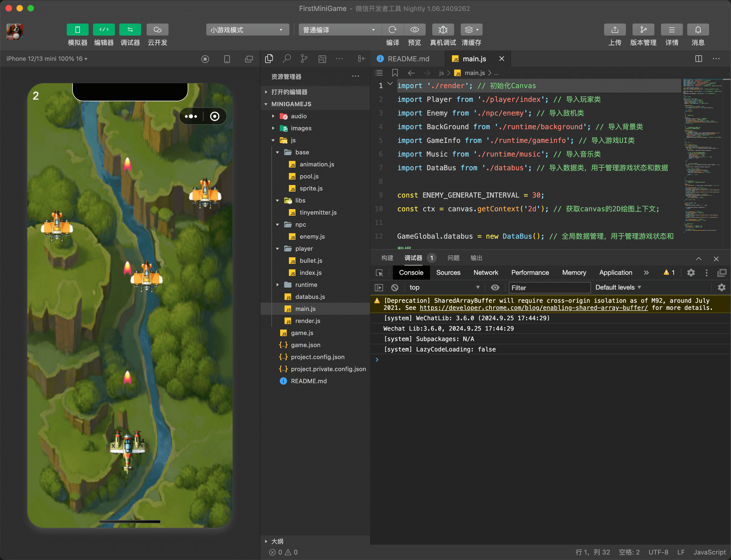Open the real device debugging bug icon
731x560 pixels.
coord(443,30)
